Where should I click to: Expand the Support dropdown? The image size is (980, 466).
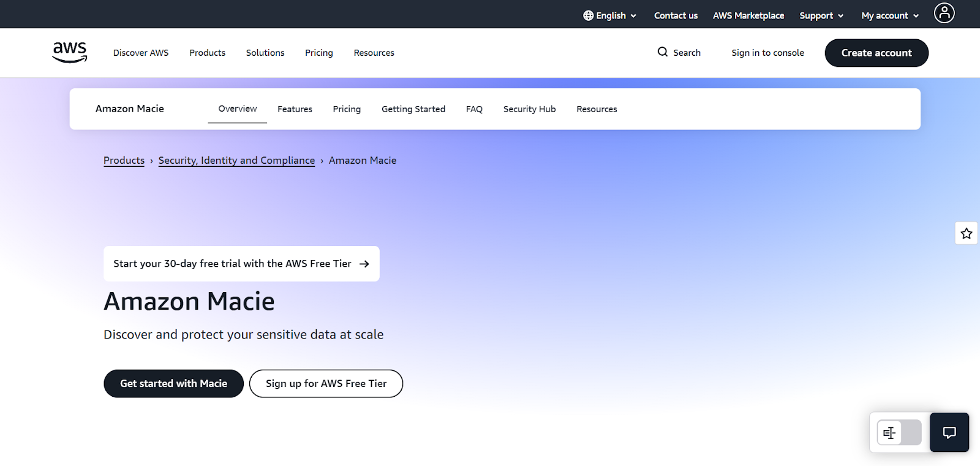click(821, 15)
